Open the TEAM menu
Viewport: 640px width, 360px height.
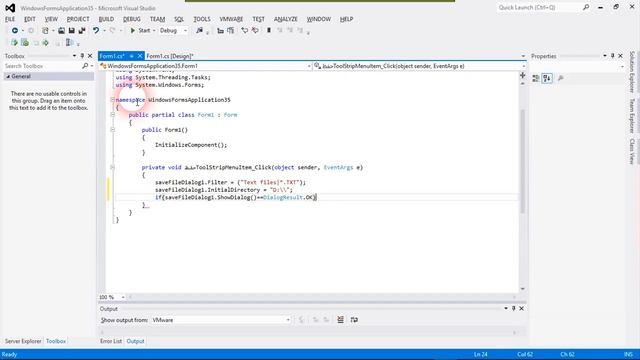[x=157, y=19]
